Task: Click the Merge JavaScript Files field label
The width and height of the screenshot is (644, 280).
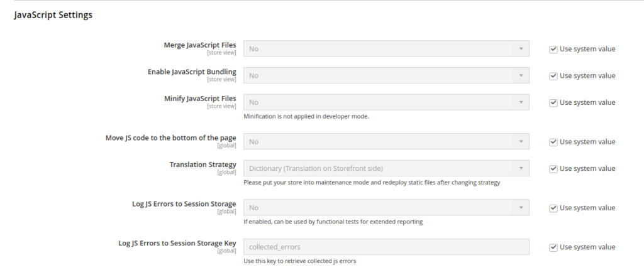Action: (199, 45)
